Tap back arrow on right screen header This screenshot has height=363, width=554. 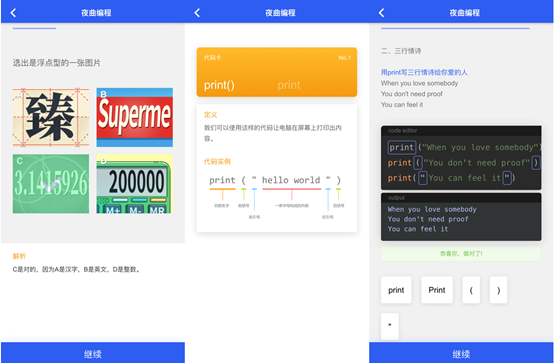point(381,13)
